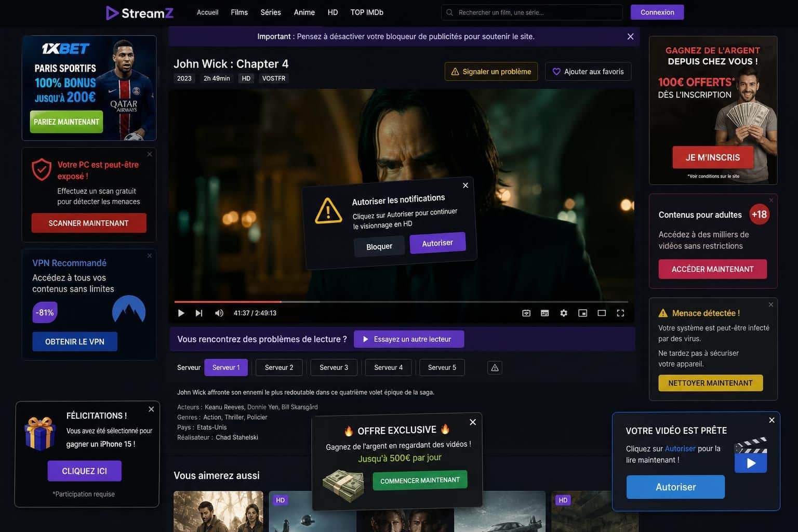Skip to next with the next-track icon
This screenshot has height=532, width=798.
coord(199,313)
